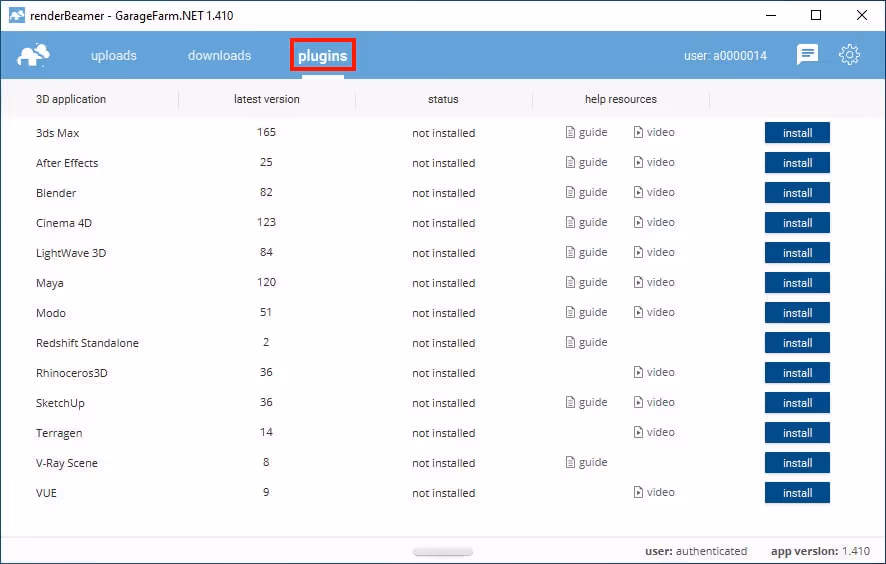This screenshot has height=564, width=886.
Task: Click the renderBeamer title bar app icon
Action: [16, 15]
